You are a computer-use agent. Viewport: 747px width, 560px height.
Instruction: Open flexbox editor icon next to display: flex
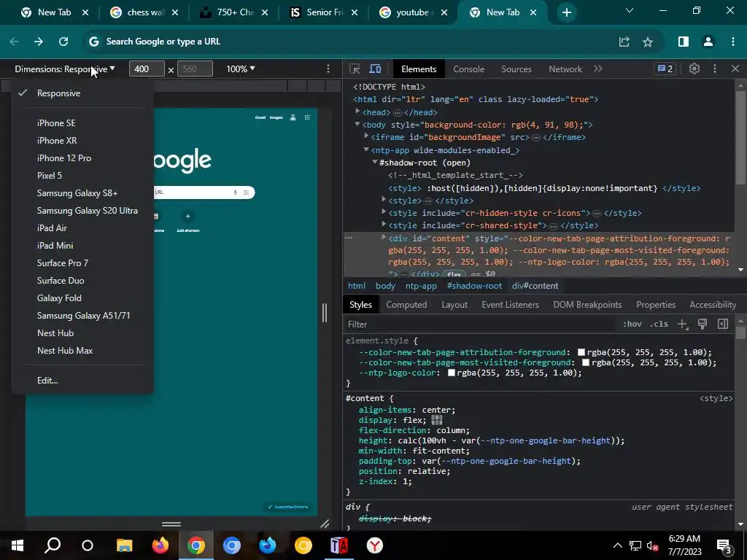(x=437, y=420)
